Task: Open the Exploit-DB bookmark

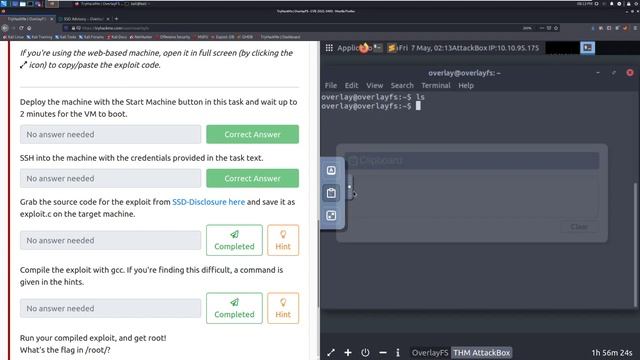Action: coord(223,37)
